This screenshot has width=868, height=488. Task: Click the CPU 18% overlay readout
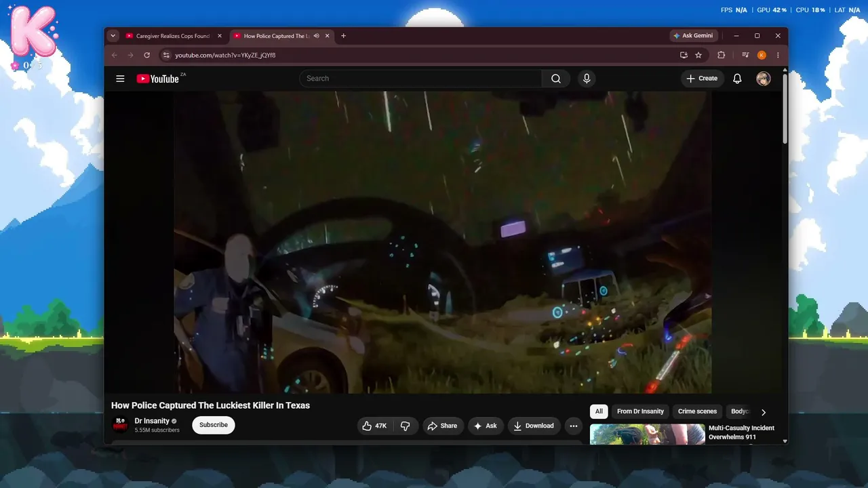click(x=809, y=10)
